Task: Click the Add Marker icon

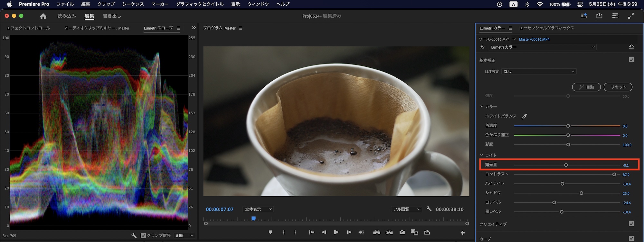Action: pos(270,232)
